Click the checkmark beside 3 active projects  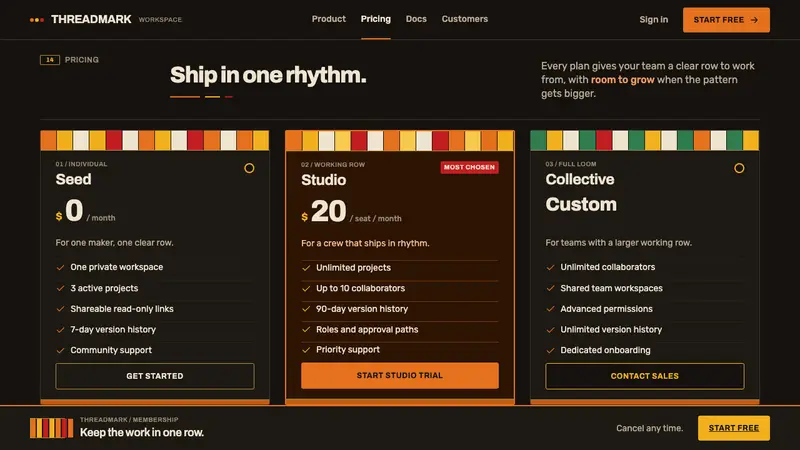click(x=60, y=288)
